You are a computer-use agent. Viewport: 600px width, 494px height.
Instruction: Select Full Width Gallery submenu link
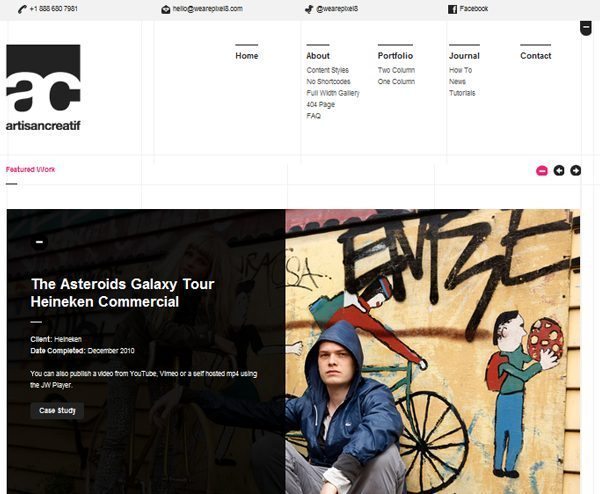333,93
